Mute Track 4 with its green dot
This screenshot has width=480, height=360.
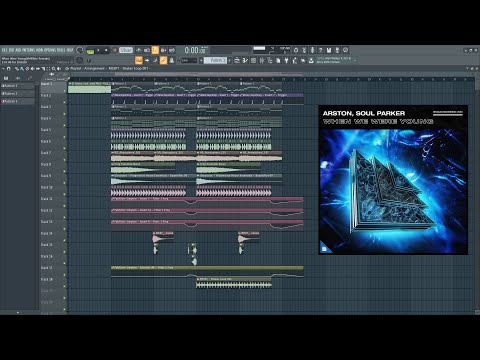(x=64, y=125)
